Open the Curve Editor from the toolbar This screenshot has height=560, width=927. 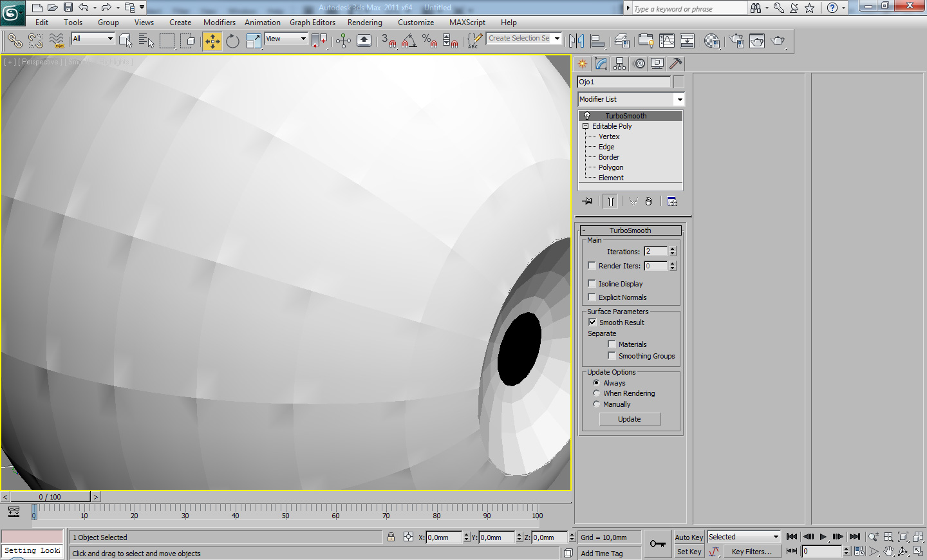click(x=667, y=41)
